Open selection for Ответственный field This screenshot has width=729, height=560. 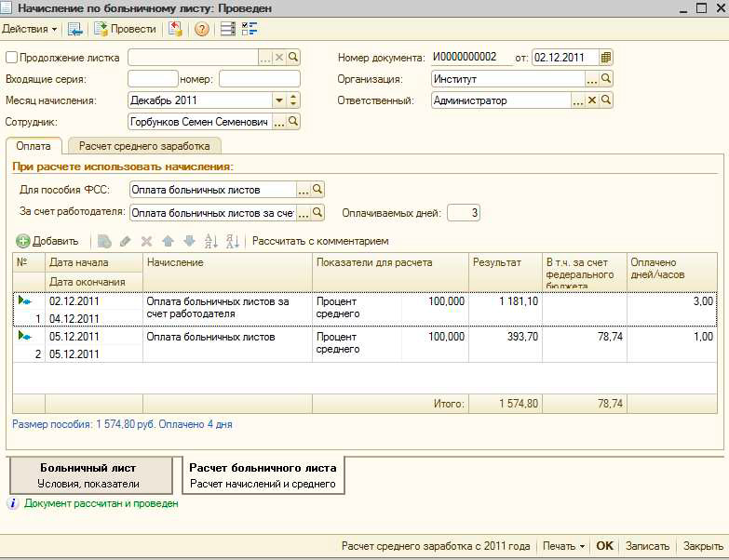point(577,100)
